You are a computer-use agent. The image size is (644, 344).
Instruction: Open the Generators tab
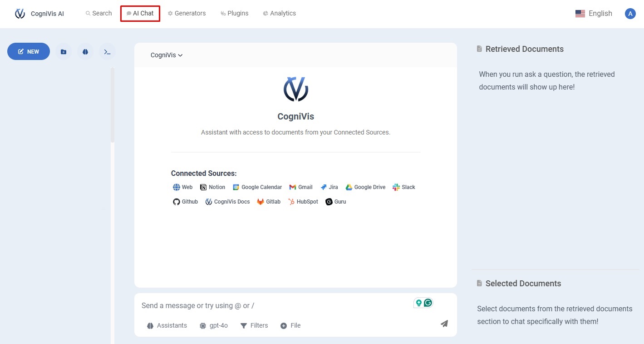187,14
